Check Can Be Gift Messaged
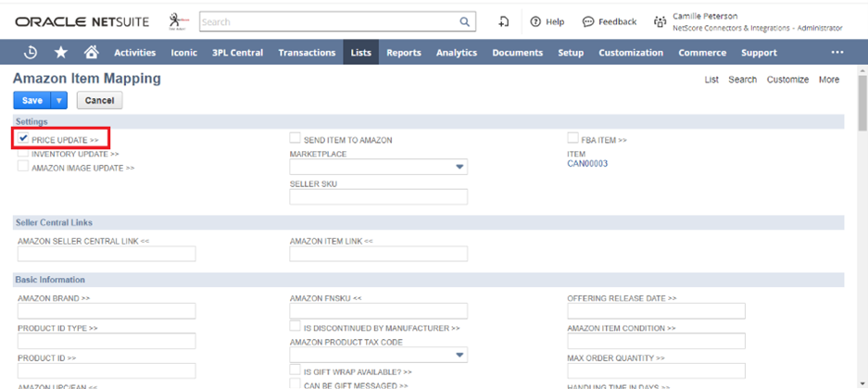 click(x=296, y=383)
